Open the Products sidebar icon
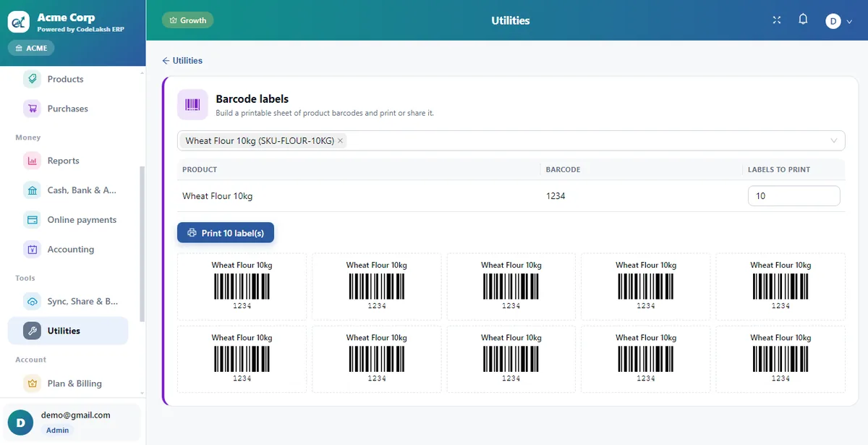The image size is (868, 445). click(x=32, y=79)
